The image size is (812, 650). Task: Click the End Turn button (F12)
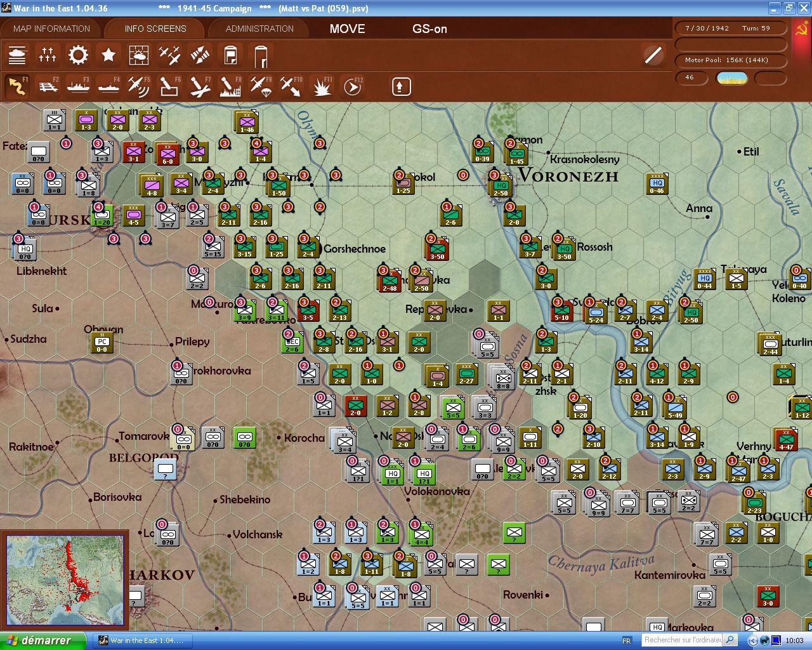point(352,86)
